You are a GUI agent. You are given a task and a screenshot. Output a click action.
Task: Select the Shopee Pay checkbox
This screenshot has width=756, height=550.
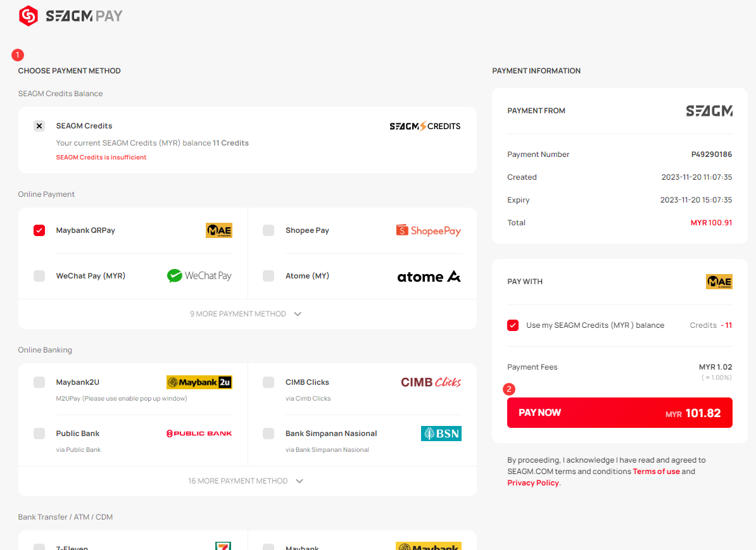click(268, 230)
